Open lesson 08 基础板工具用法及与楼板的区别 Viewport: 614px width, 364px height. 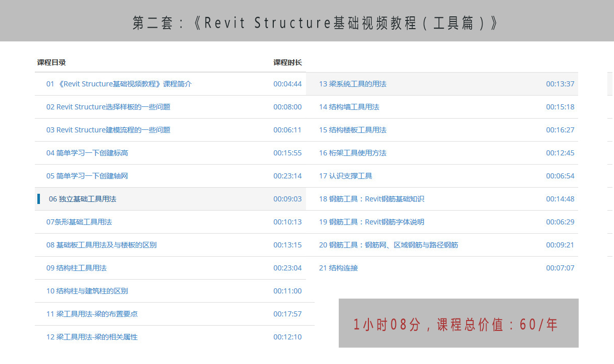tap(101, 245)
